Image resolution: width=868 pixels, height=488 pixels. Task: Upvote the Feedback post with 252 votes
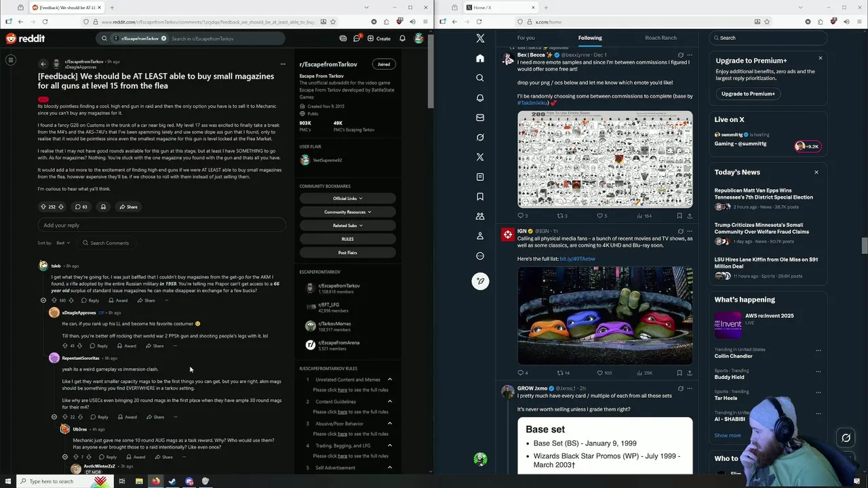[43, 207]
